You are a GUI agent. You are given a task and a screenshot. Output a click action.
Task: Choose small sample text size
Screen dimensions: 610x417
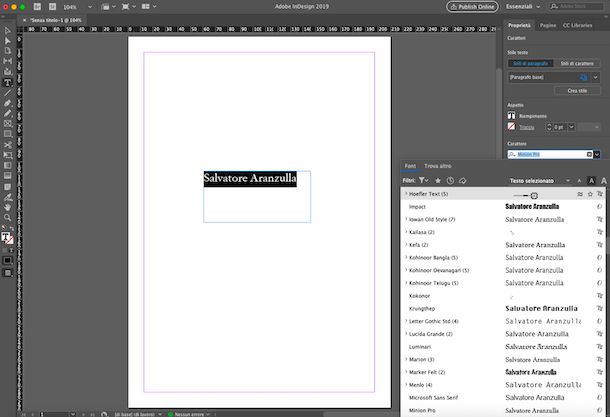pyautogui.click(x=579, y=181)
